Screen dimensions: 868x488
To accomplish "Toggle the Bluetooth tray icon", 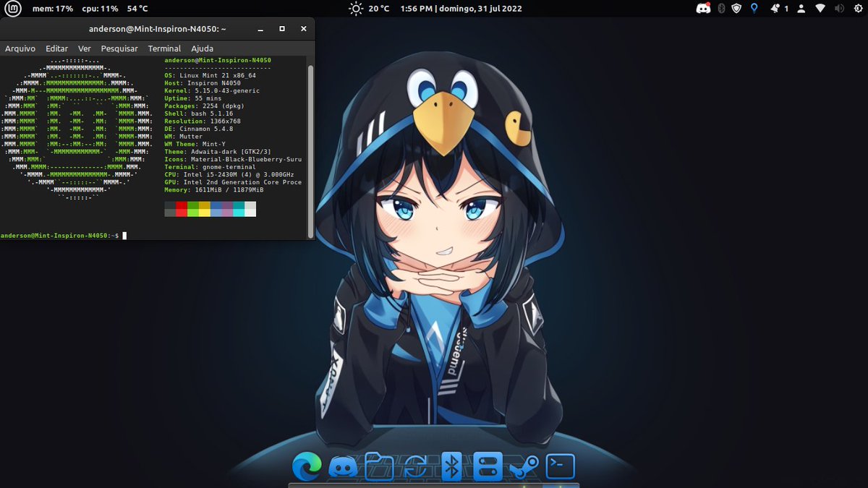I will click(x=721, y=9).
